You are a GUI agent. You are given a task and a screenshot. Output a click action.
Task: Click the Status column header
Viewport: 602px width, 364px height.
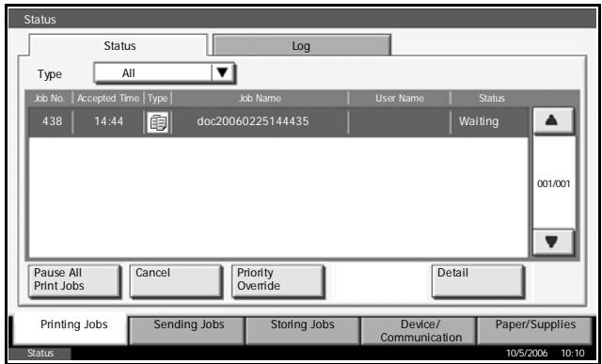(x=491, y=99)
